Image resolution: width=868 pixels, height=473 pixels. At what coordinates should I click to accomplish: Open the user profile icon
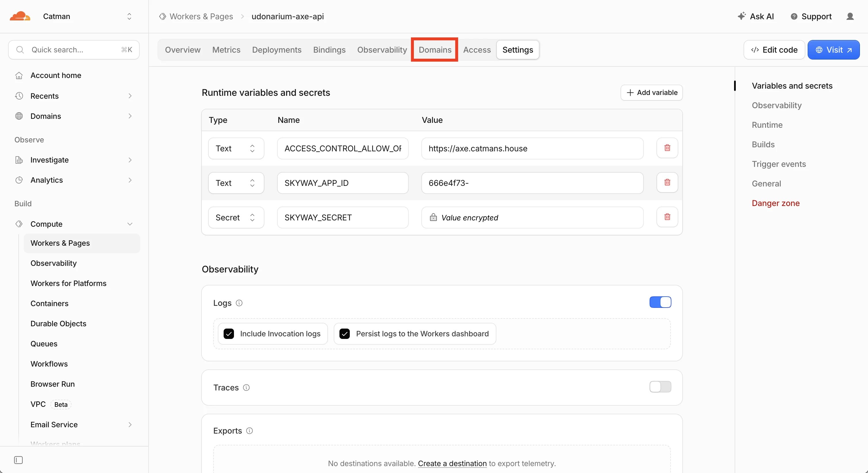pos(850,16)
